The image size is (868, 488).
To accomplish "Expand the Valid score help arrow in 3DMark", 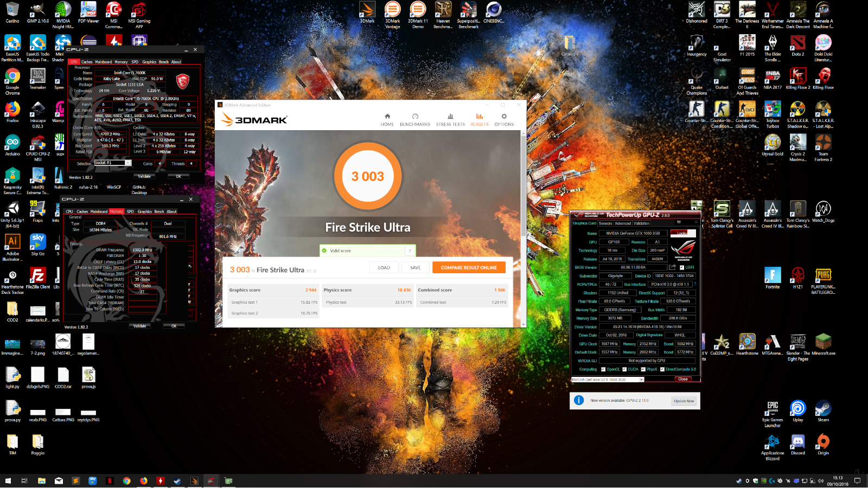I will tap(410, 251).
